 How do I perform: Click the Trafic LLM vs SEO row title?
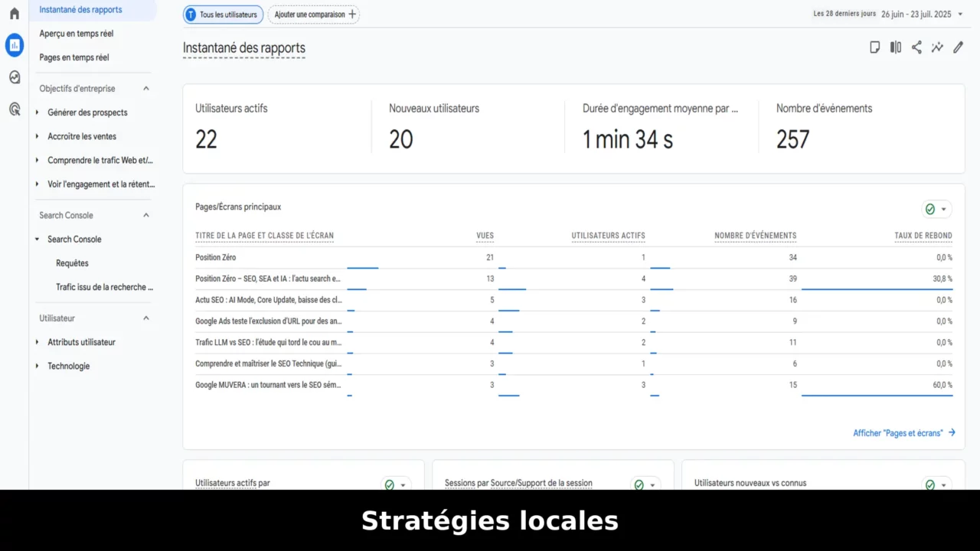pos(269,343)
